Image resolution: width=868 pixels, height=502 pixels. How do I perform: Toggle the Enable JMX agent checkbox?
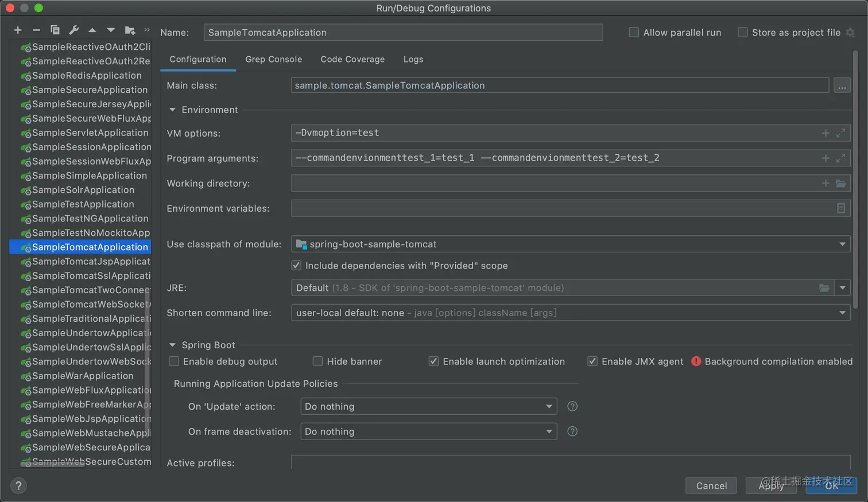tap(592, 361)
